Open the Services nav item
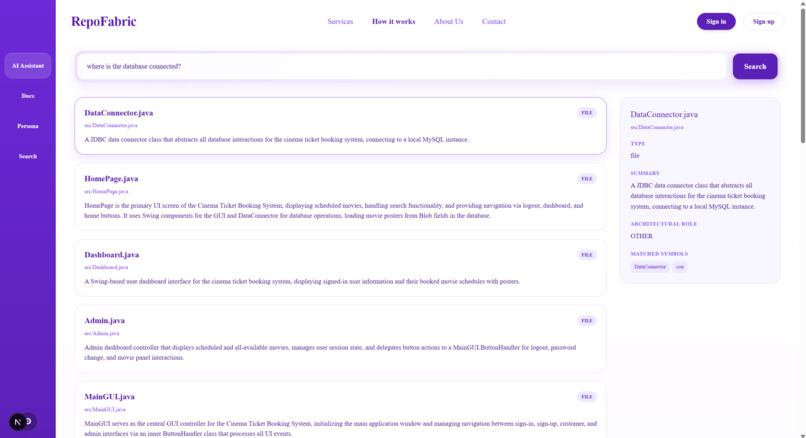 (x=340, y=22)
